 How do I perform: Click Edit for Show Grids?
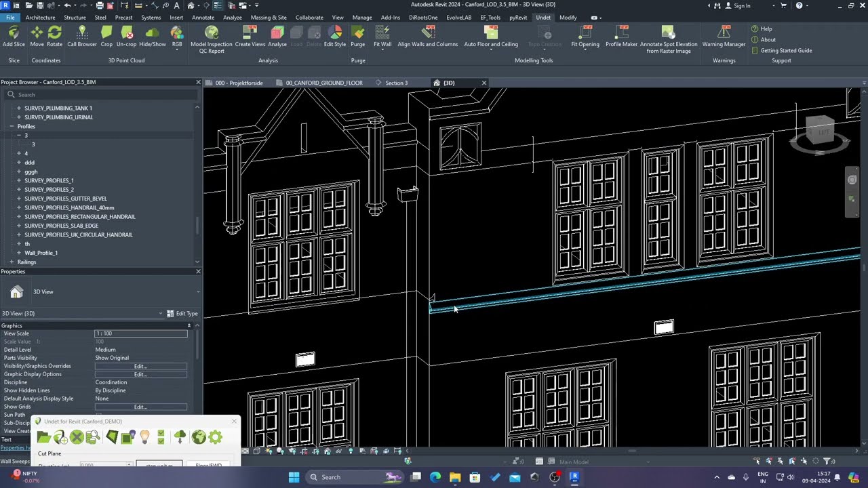click(140, 407)
